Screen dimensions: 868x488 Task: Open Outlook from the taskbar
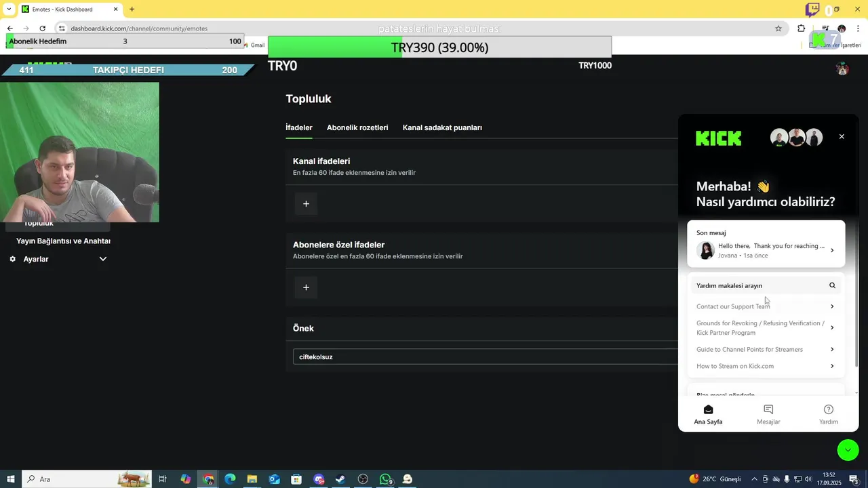click(274, 479)
